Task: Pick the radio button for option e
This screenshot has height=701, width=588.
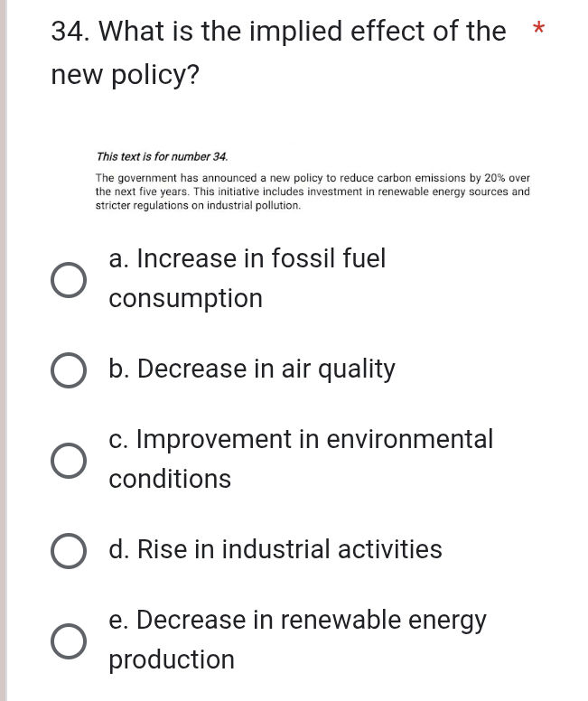Action: click(69, 641)
